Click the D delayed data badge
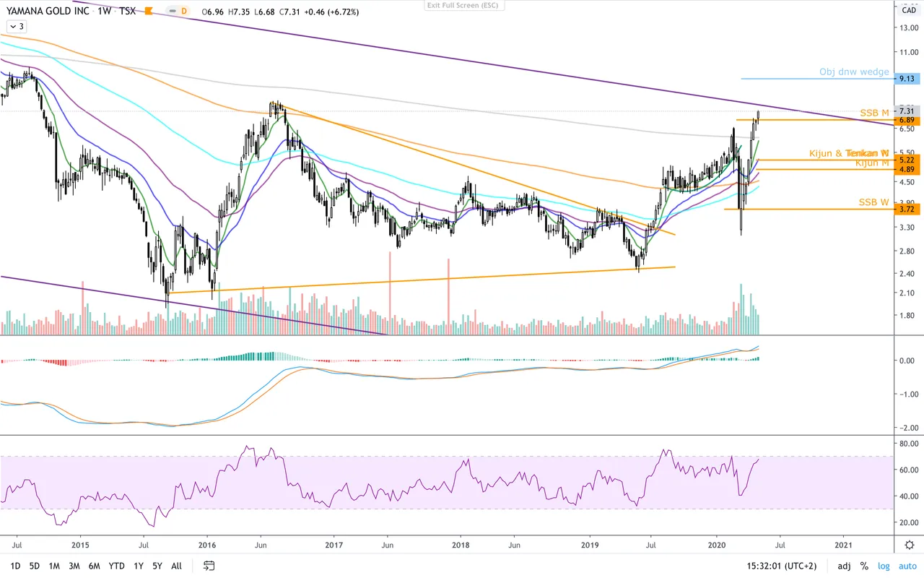The width and height of the screenshot is (924, 578). (x=183, y=12)
